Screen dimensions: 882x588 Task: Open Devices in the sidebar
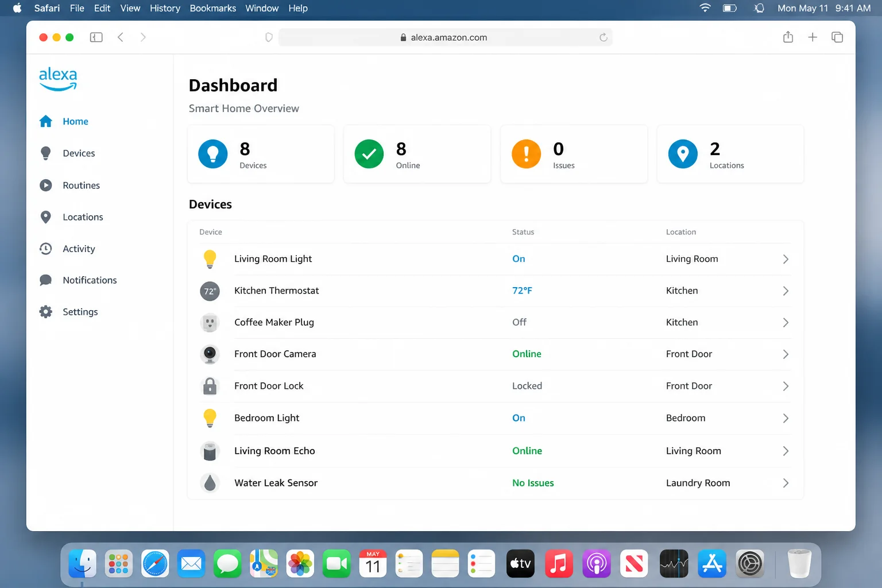point(67,153)
